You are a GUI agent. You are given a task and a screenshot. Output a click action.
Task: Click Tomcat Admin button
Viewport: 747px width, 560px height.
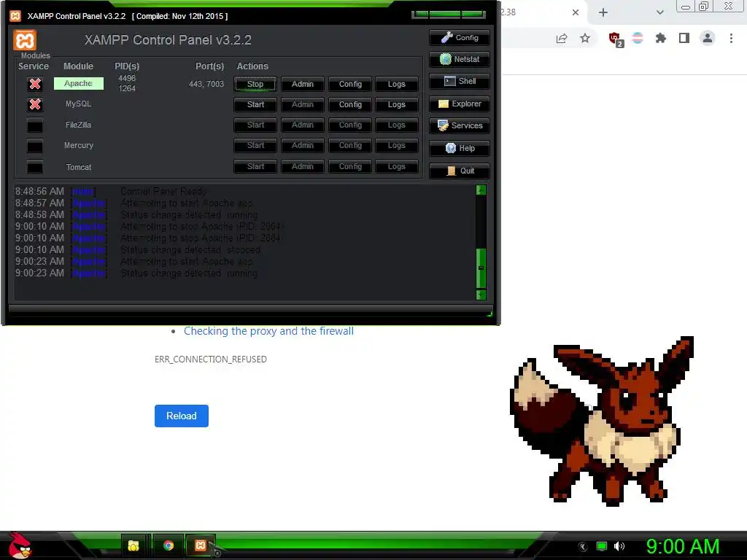303,167
